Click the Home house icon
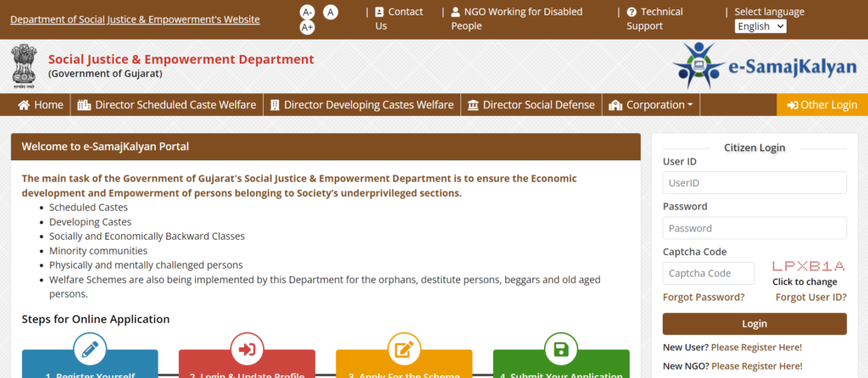 pos(24,105)
